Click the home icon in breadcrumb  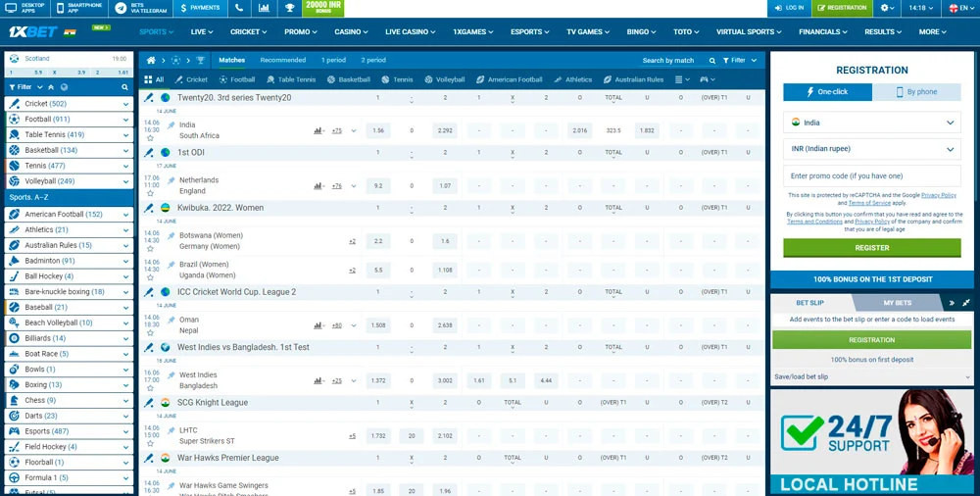pos(151,61)
